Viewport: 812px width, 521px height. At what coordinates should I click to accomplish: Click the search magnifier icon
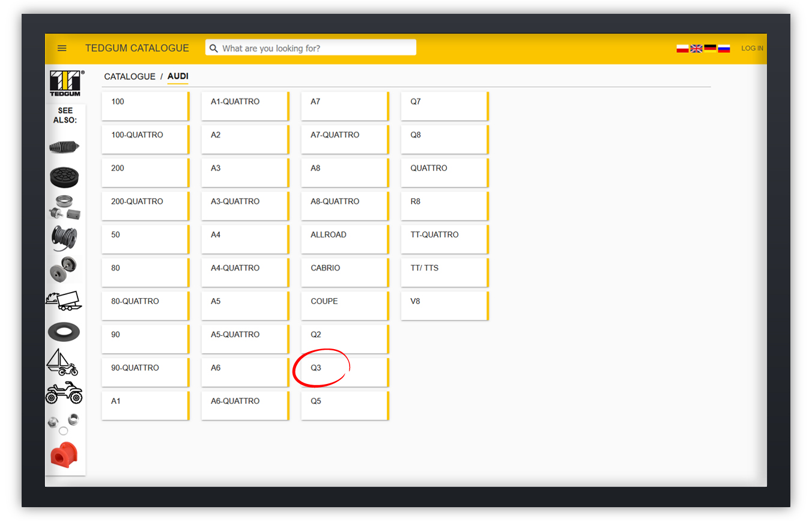point(214,48)
